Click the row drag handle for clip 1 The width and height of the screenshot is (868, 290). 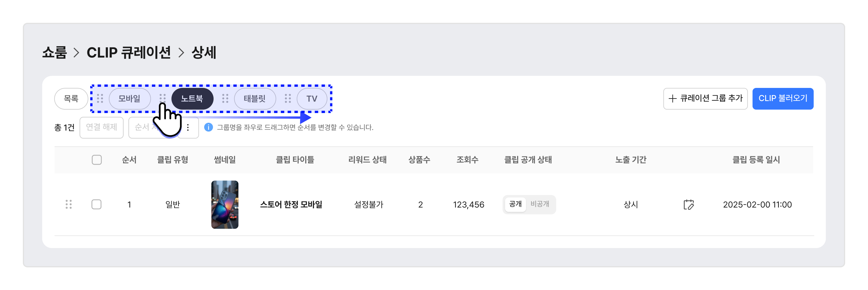tap(69, 204)
